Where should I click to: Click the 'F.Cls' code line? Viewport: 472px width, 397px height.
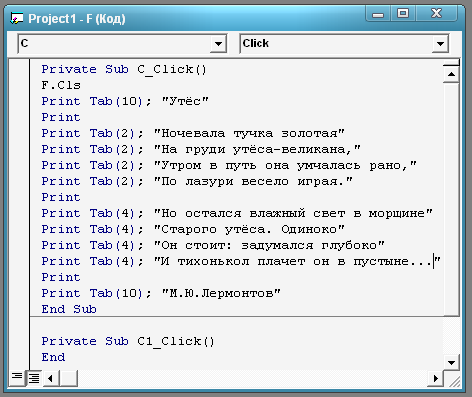click(x=61, y=85)
